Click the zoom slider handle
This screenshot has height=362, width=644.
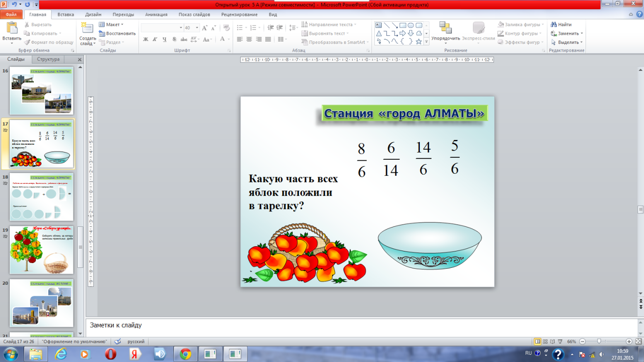(599, 341)
